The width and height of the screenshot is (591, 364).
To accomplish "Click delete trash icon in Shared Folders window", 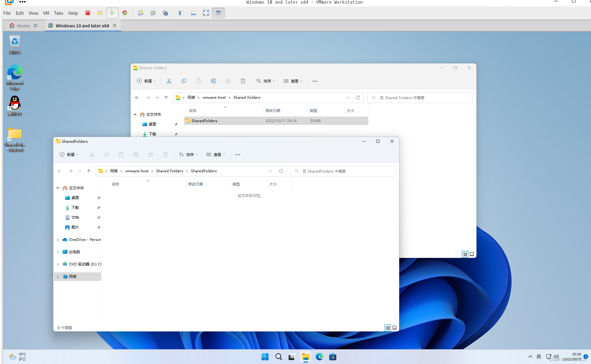I will (243, 81).
